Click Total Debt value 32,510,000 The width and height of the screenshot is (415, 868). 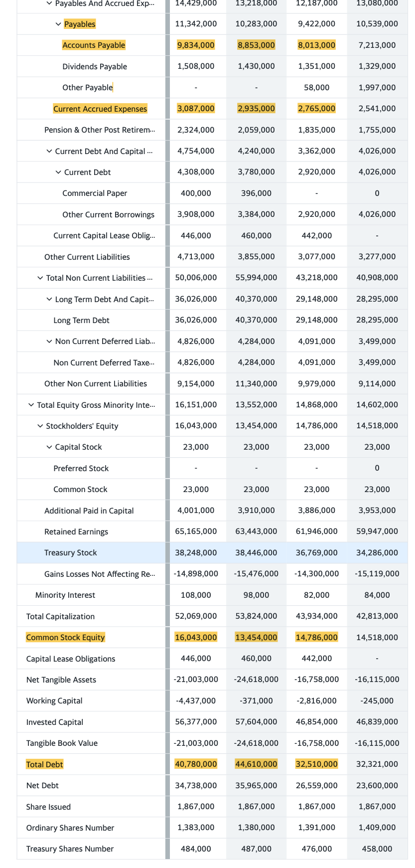(316, 764)
